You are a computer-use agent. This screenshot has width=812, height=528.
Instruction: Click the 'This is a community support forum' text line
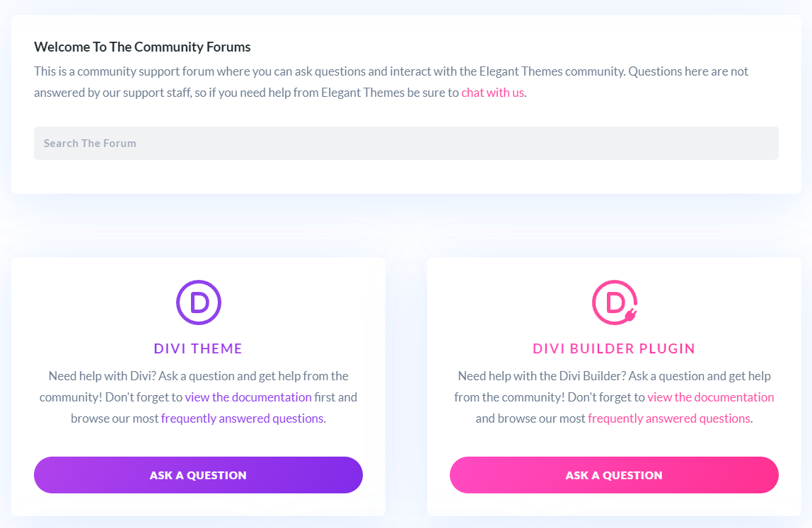click(391, 71)
